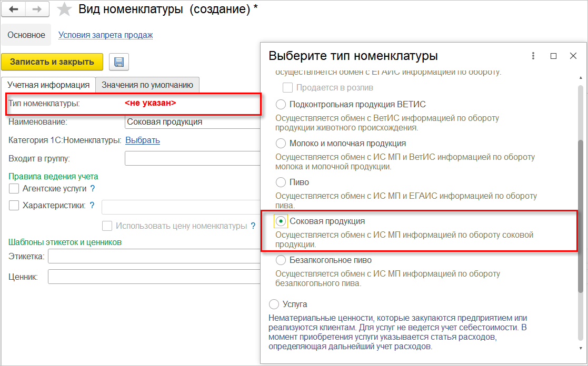Click dialog scrollbar down arrow
The image size is (588, 366).
click(x=581, y=349)
